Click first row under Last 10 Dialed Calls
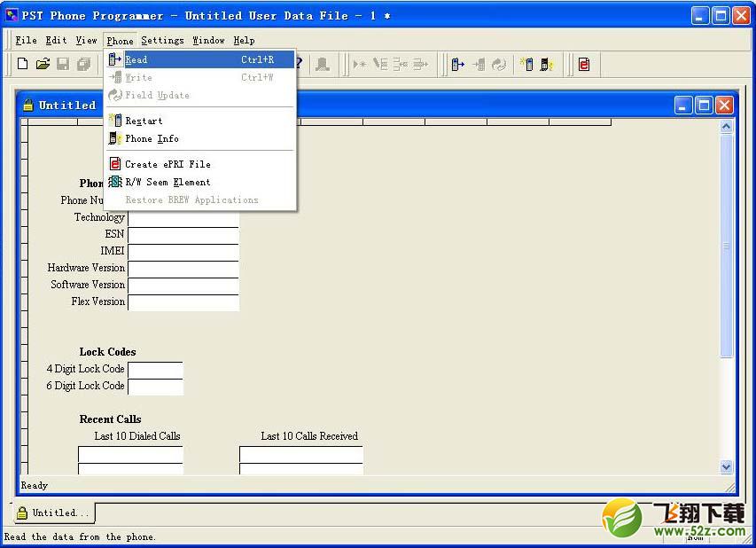This screenshot has width=756, height=548. pos(130,454)
